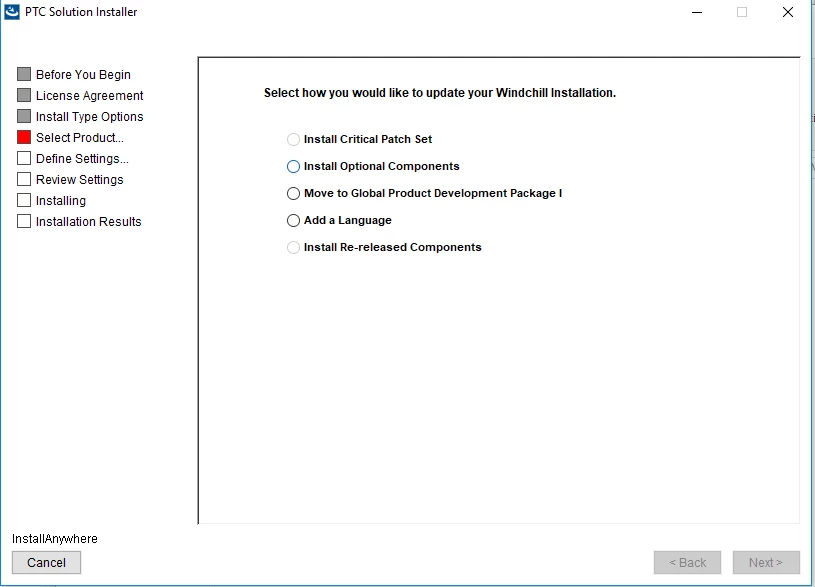Choose Move to Global Product Development Package I
This screenshot has width=815, height=587.
click(x=293, y=193)
